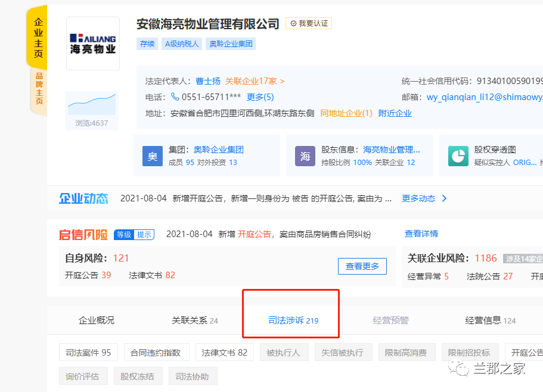
Task: Open 法院公告 27 under related risk
Action: (x=490, y=276)
